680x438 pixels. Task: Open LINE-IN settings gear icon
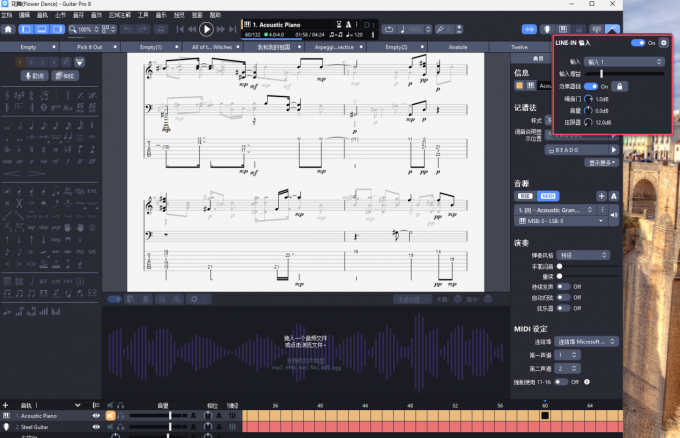[663, 43]
